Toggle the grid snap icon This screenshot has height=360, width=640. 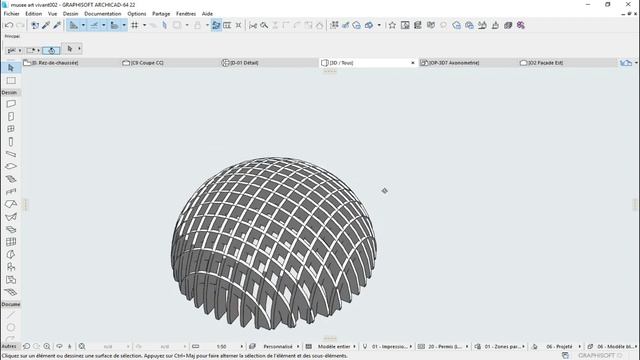(x=135, y=25)
